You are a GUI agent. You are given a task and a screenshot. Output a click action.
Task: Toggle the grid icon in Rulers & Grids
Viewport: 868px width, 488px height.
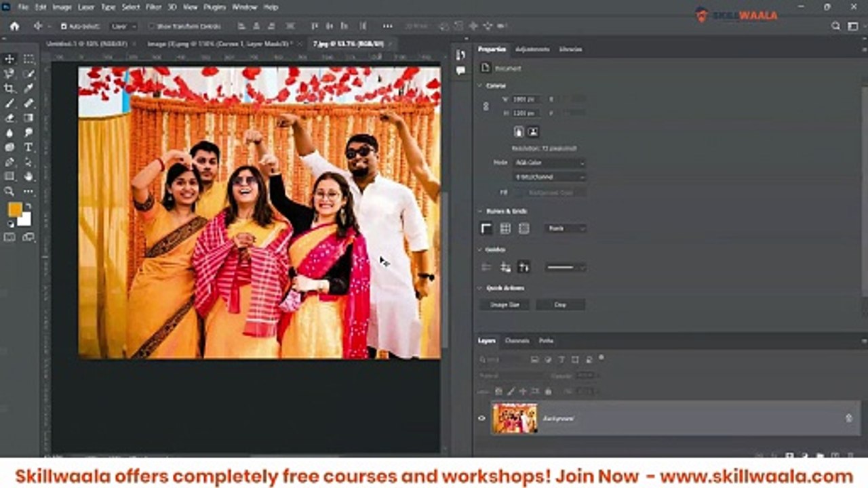pyautogui.click(x=505, y=228)
